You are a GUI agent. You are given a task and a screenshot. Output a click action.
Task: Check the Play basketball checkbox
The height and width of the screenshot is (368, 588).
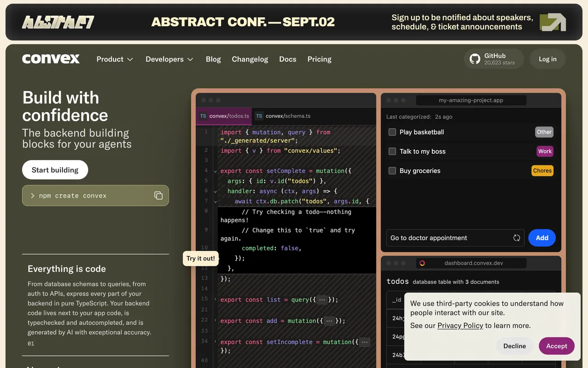pyautogui.click(x=392, y=132)
